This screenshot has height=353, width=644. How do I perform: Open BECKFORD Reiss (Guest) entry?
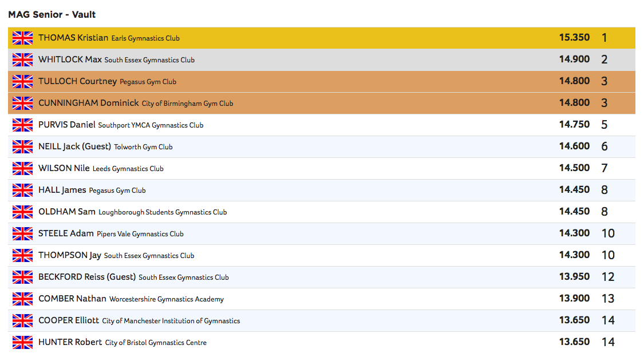tap(87, 277)
